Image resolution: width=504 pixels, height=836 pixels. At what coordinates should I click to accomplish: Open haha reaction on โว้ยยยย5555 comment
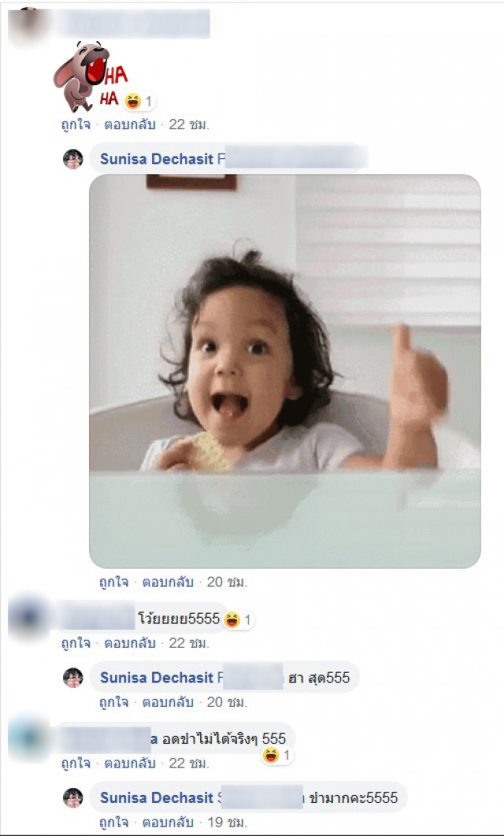238,620
